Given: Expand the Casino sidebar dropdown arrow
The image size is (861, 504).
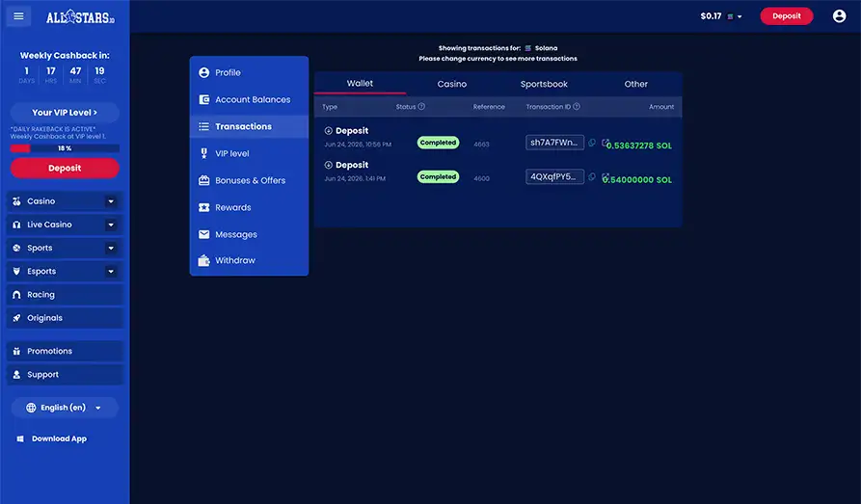Looking at the screenshot, I should click(x=111, y=201).
